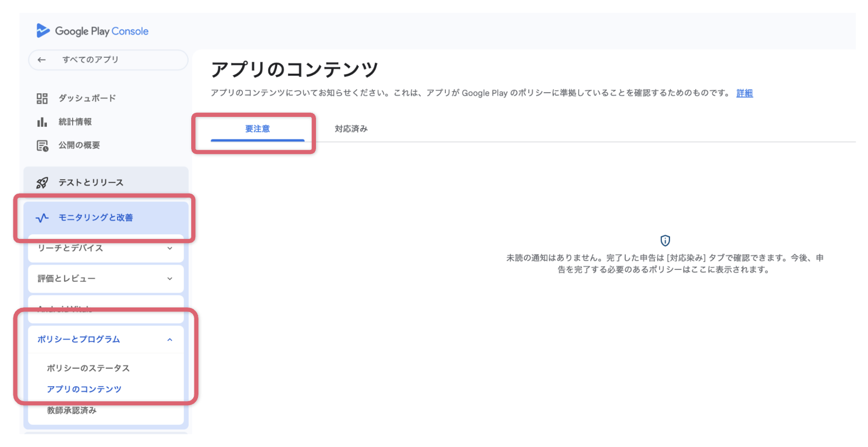Click the モニタリングと改善 pulse icon

tap(42, 218)
